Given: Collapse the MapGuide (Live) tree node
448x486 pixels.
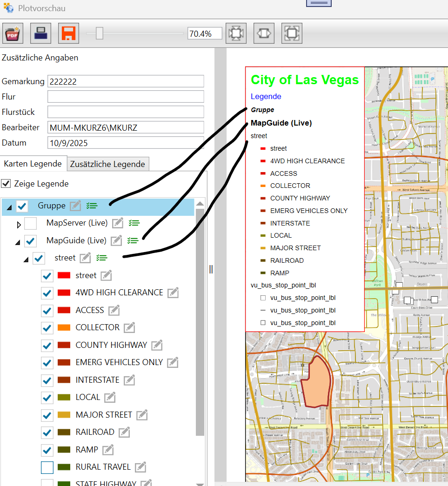Looking at the screenshot, I should [18, 241].
